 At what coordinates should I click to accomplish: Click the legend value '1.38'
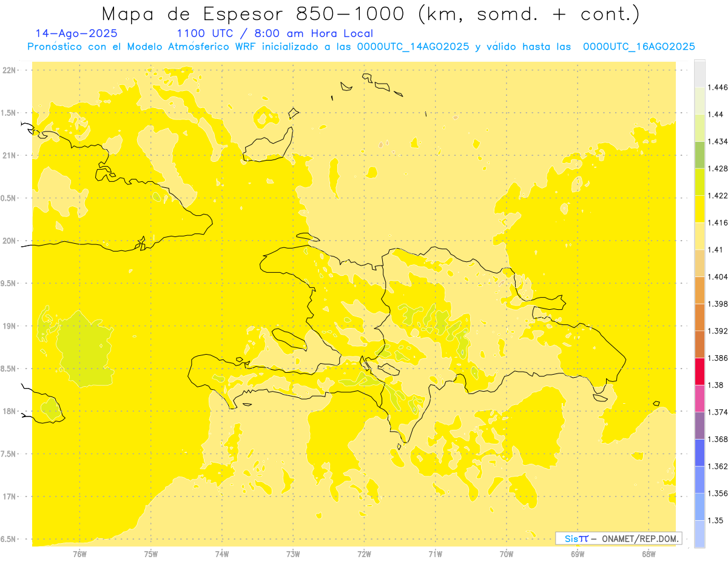(716, 385)
